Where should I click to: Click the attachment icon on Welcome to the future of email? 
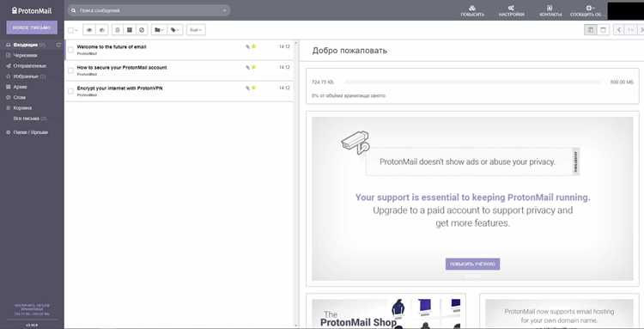[247, 47]
